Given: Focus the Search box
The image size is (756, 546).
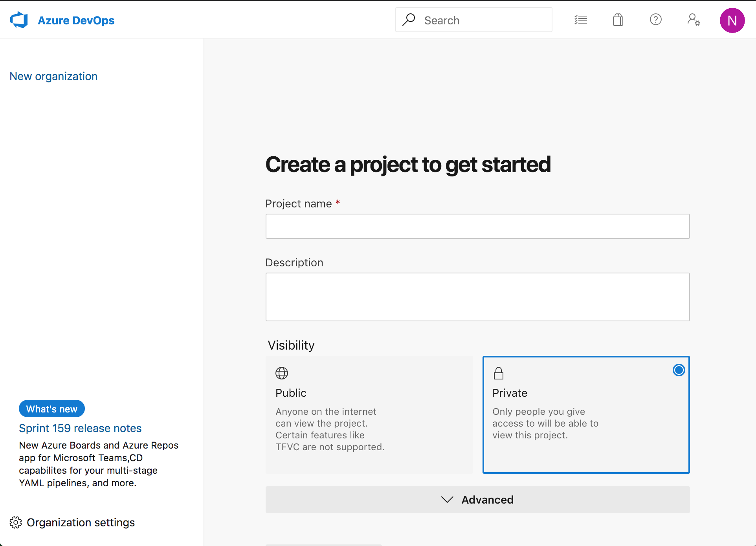Looking at the screenshot, I should 474,20.
